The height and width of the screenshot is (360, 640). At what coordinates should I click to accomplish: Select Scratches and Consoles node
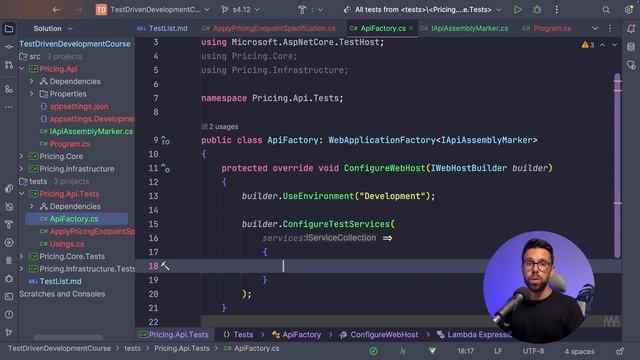[x=62, y=294]
